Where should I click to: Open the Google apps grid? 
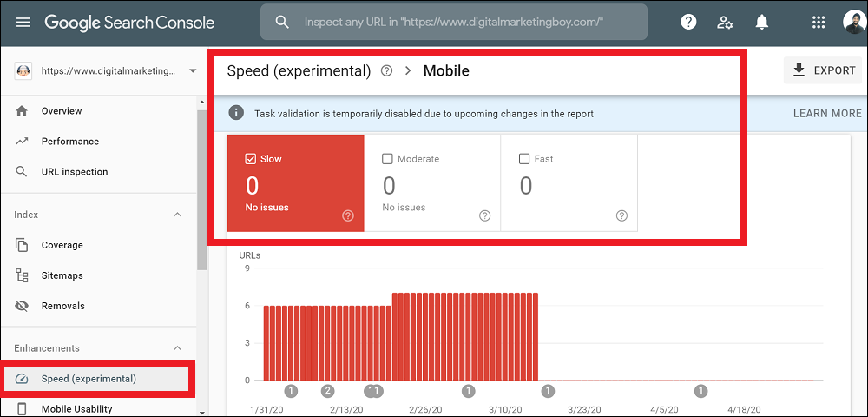pyautogui.click(x=818, y=22)
